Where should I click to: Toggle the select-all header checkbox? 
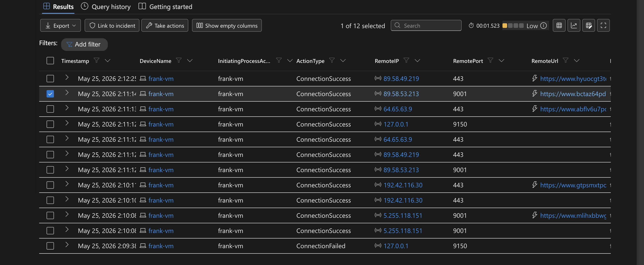coord(50,61)
